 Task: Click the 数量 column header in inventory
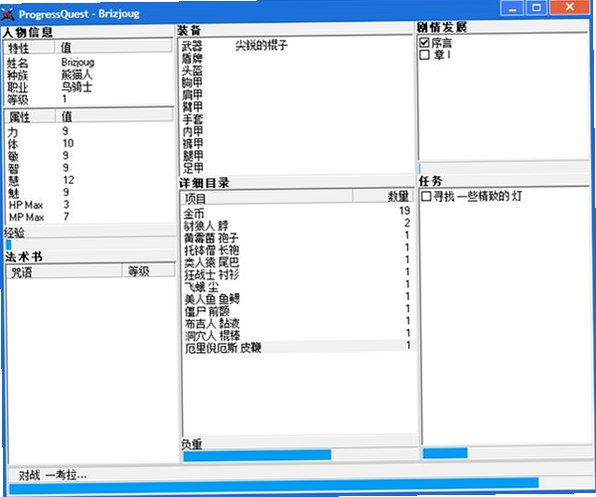[383, 196]
